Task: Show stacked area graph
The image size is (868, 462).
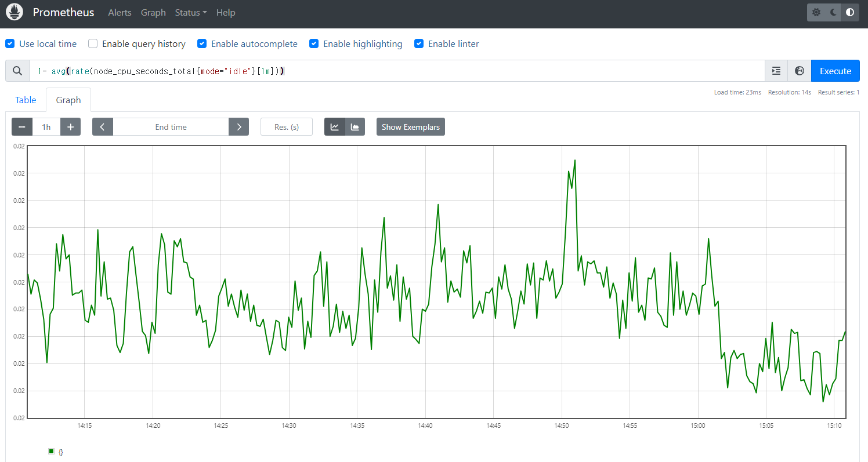Action: coord(355,127)
